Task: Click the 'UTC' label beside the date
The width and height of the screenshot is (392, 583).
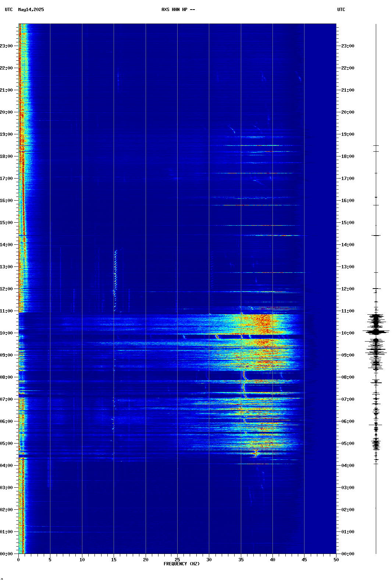Action: [9, 10]
